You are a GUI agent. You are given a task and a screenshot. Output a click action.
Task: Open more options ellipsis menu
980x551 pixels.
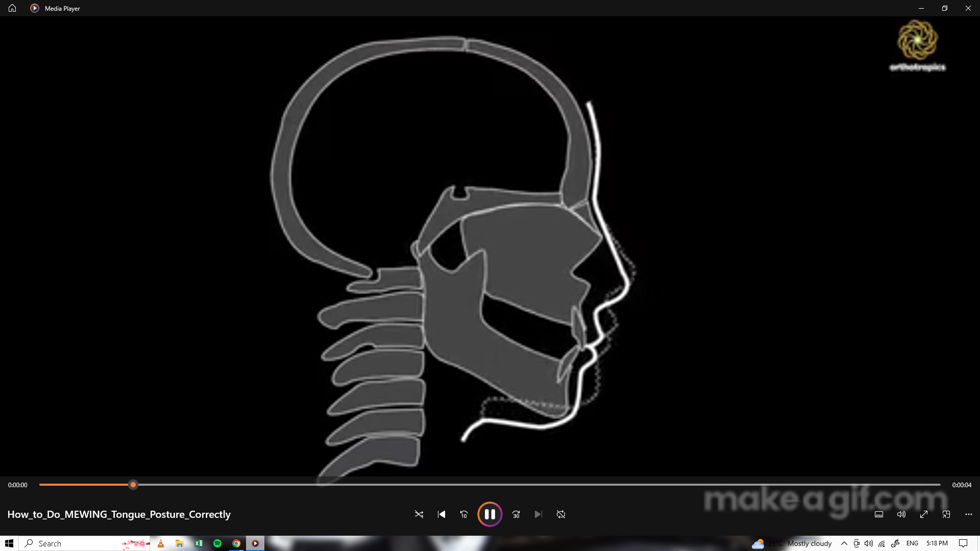tap(969, 514)
